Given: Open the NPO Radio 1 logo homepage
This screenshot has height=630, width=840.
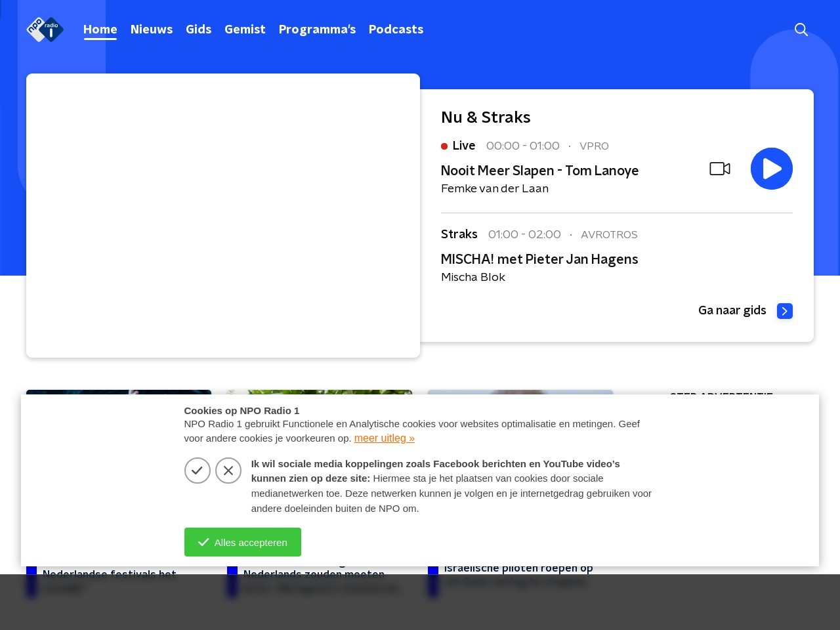Looking at the screenshot, I should point(45,30).
